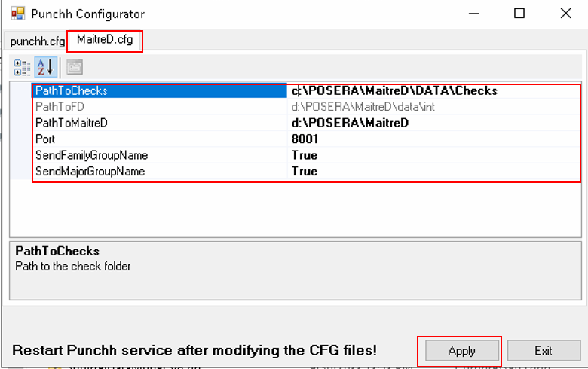Open the Property Pages toolbar icon
Viewport: 588px width, 369px height.
(75, 68)
